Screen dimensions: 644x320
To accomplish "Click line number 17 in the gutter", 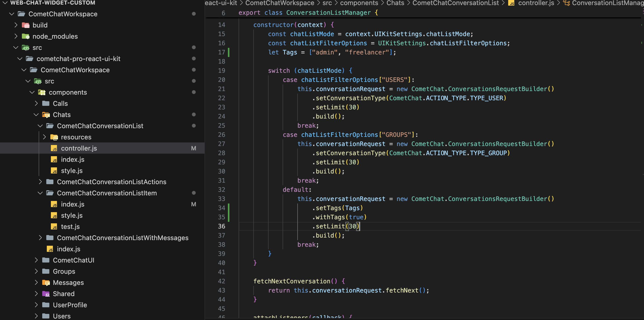I will pos(222,52).
